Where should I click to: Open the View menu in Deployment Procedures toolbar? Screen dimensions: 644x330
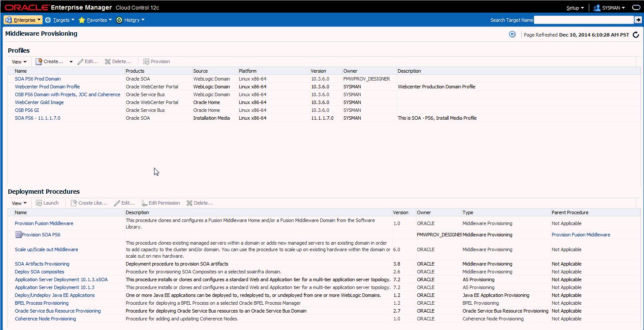[19, 203]
